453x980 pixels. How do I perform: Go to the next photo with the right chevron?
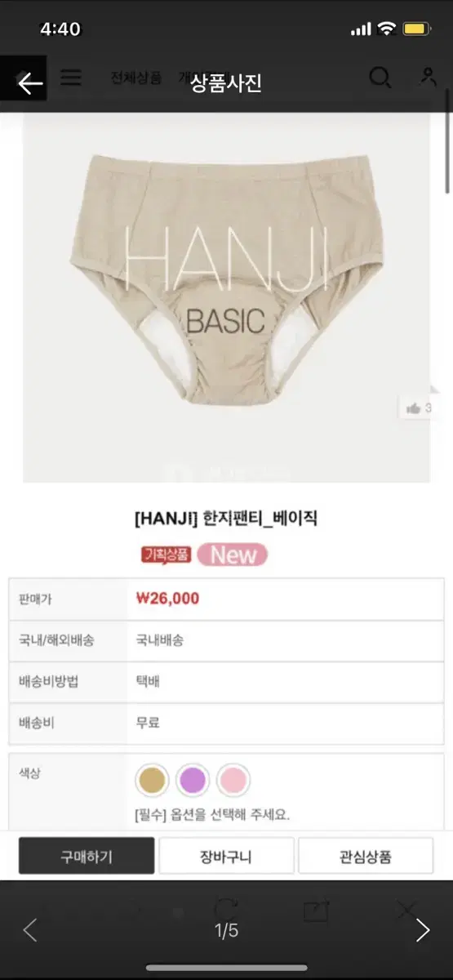click(x=423, y=930)
